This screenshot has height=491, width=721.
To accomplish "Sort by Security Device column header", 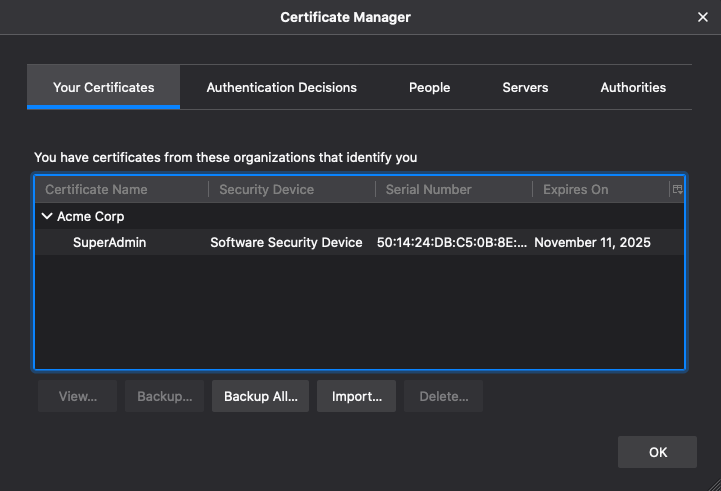I will coord(266,189).
